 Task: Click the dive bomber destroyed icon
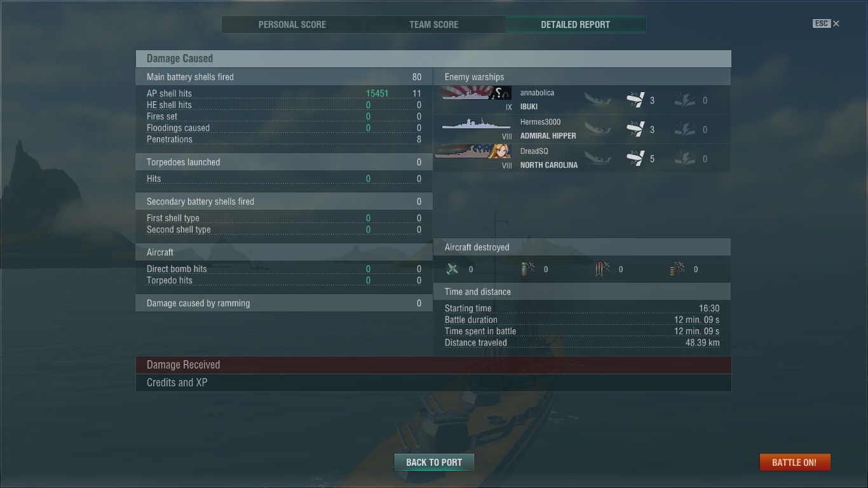click(527, 269)
